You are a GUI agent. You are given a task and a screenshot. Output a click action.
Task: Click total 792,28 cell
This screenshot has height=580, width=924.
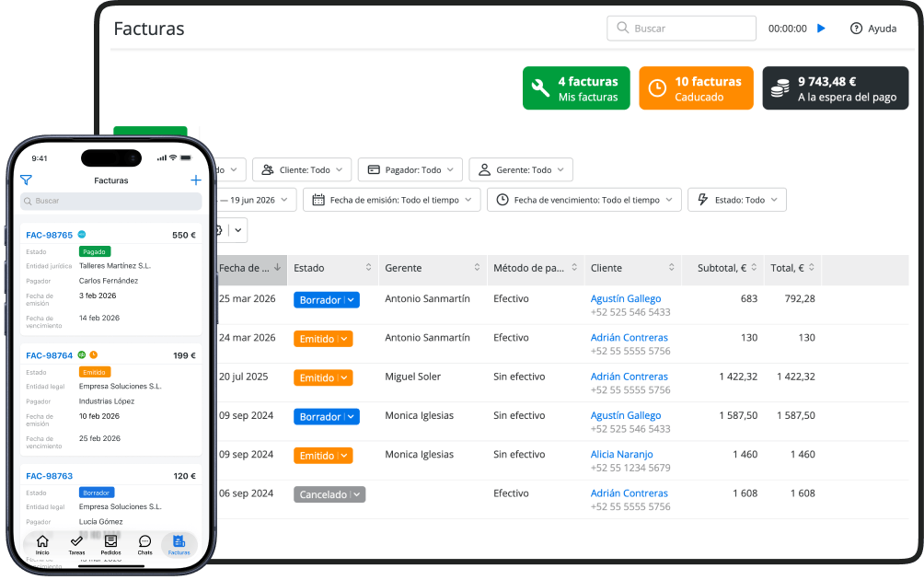(x=800, y=299)
